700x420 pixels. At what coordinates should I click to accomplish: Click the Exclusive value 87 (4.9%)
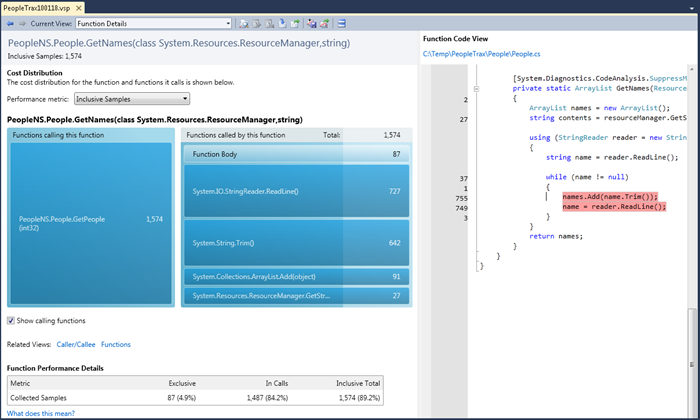[182, 398]
